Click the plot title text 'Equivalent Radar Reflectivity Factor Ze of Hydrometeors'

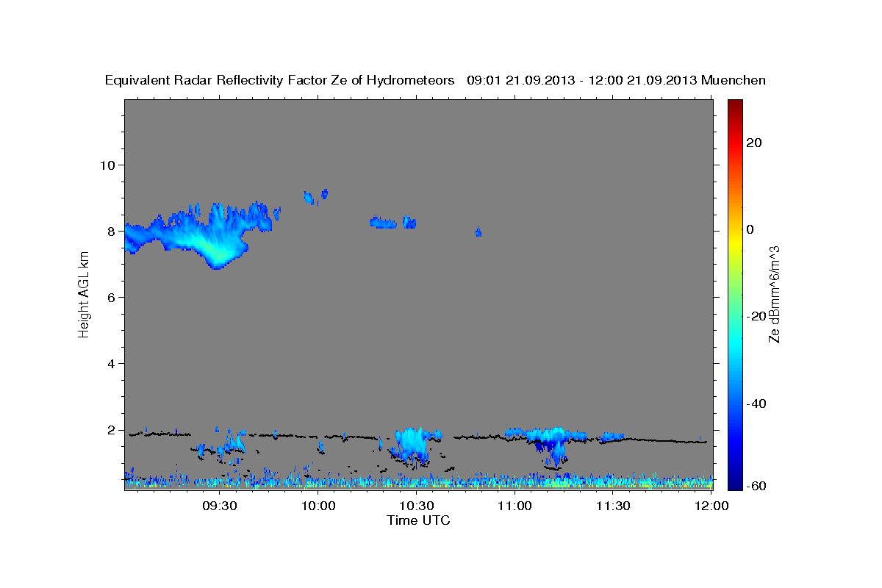280,80
